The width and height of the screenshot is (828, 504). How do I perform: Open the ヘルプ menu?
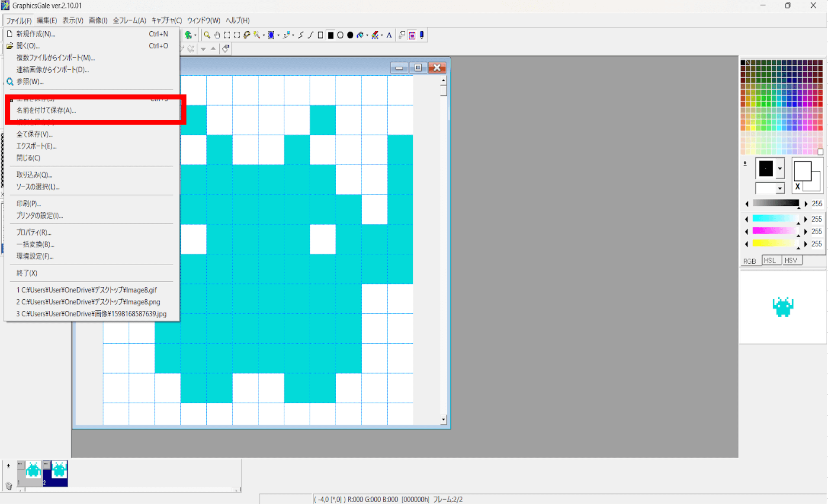236,20
